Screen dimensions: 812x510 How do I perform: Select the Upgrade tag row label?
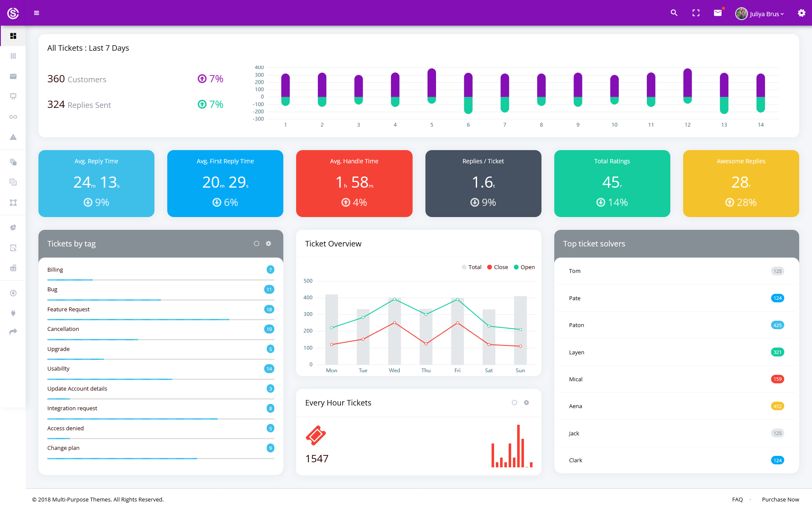58,349
